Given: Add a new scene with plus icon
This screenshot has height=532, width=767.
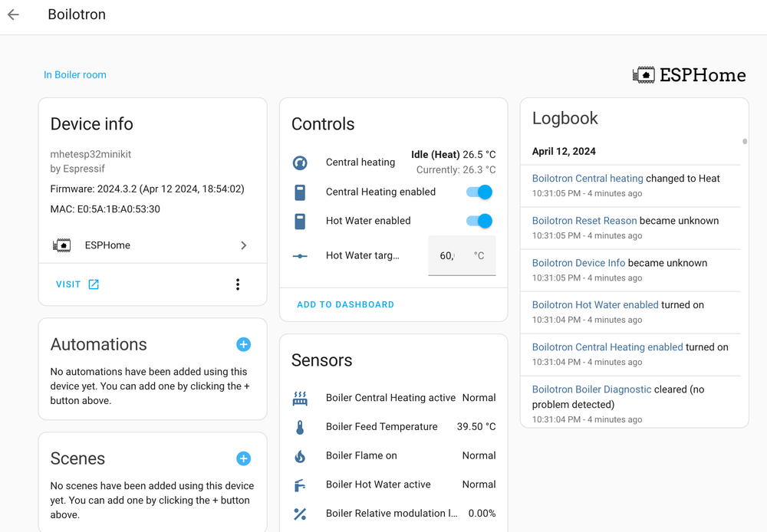Looking at the screenshot, I should coord(243,458).
